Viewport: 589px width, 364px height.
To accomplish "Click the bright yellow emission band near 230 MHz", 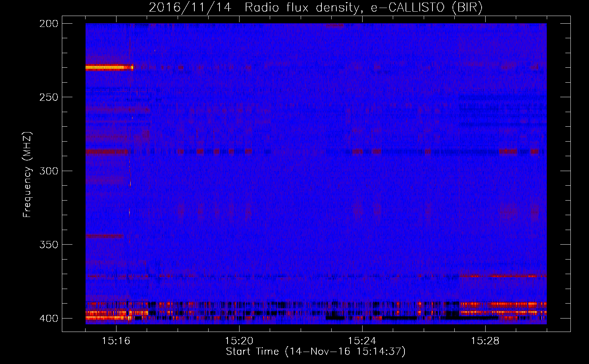I will coord(110,67).
